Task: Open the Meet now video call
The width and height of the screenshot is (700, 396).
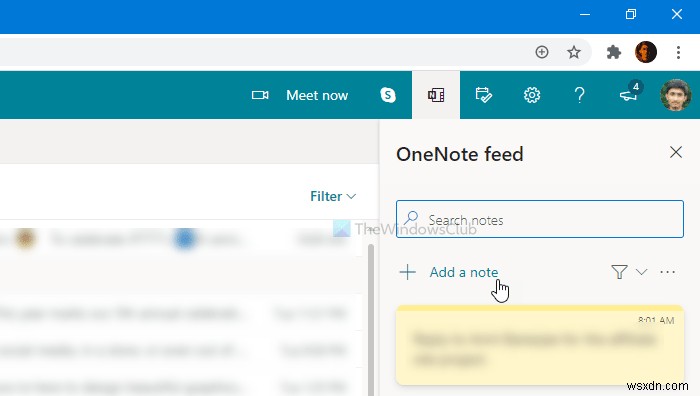Action: 317,95
